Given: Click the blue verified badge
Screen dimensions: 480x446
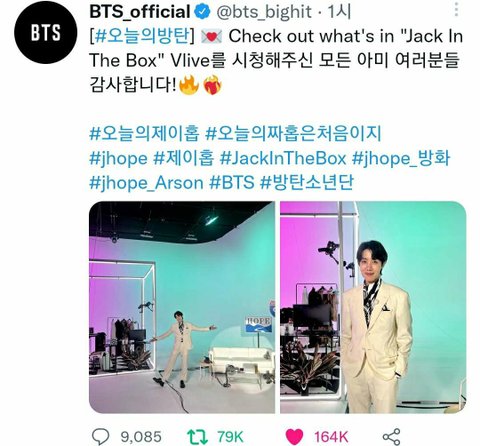Looking at the screenshot, I should pyautogui.click(x=202, y=12).
